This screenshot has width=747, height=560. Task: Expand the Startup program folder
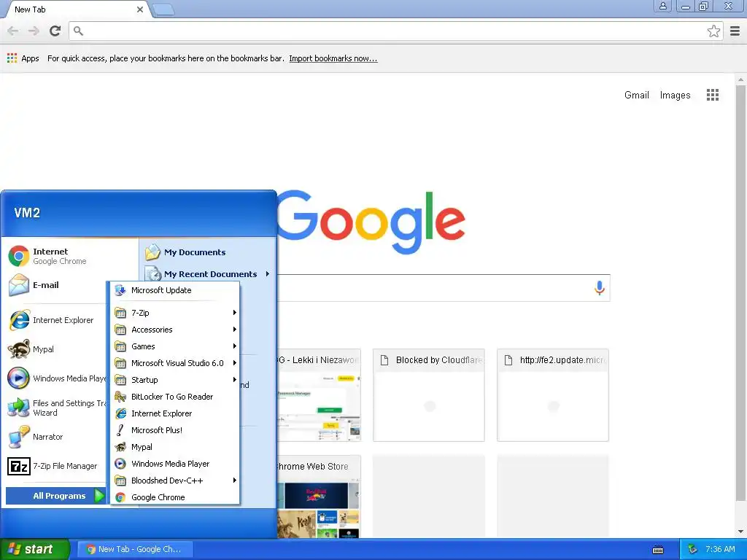tap(175, 379)
